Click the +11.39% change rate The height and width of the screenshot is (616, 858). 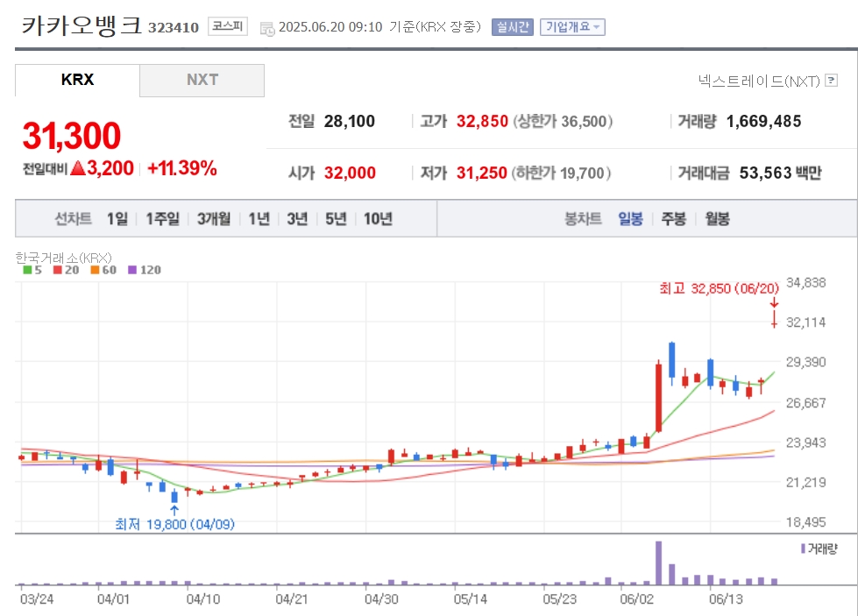[x=182, y=168]
